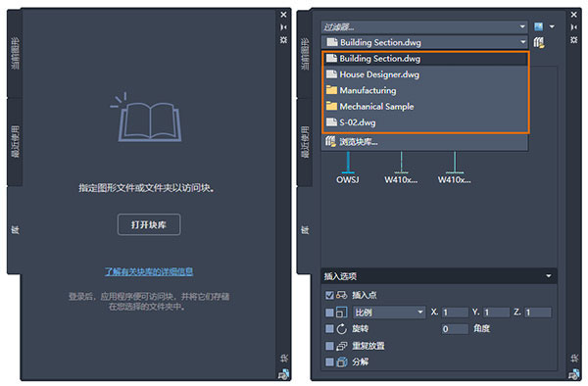Enable the 比例 scale checkbox
Screen dimensions: 588x386
329,313
